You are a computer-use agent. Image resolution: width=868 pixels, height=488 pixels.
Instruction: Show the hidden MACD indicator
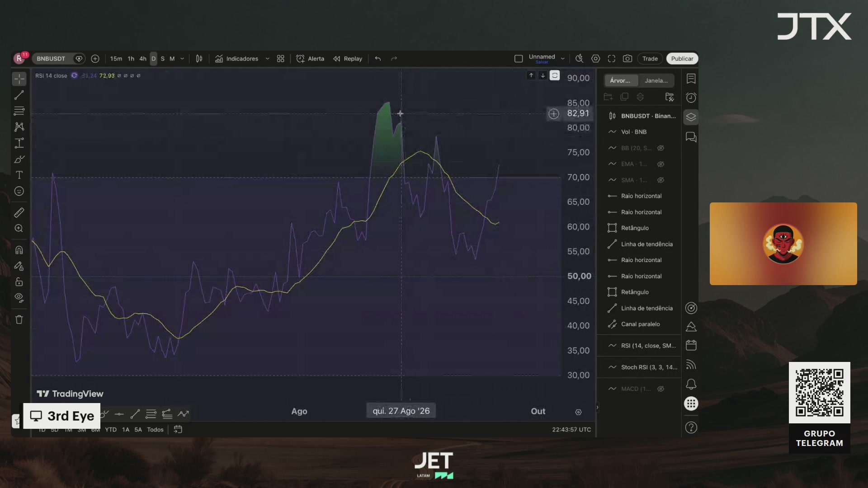[660, 389]
